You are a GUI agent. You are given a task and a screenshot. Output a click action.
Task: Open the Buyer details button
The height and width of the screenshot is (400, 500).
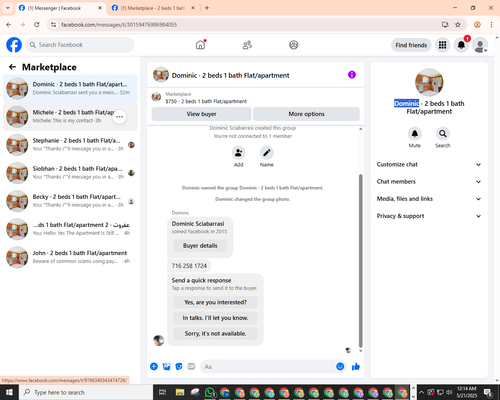[200, 246]
